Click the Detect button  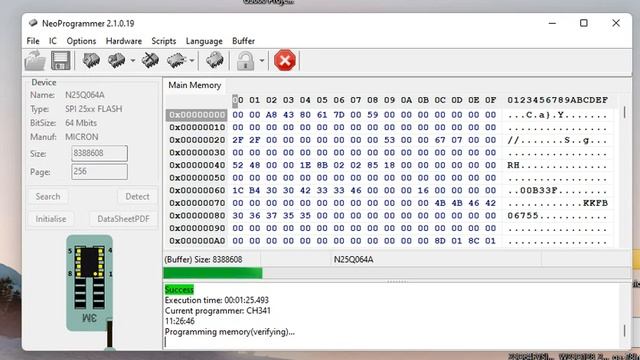(x=137, y=197)
